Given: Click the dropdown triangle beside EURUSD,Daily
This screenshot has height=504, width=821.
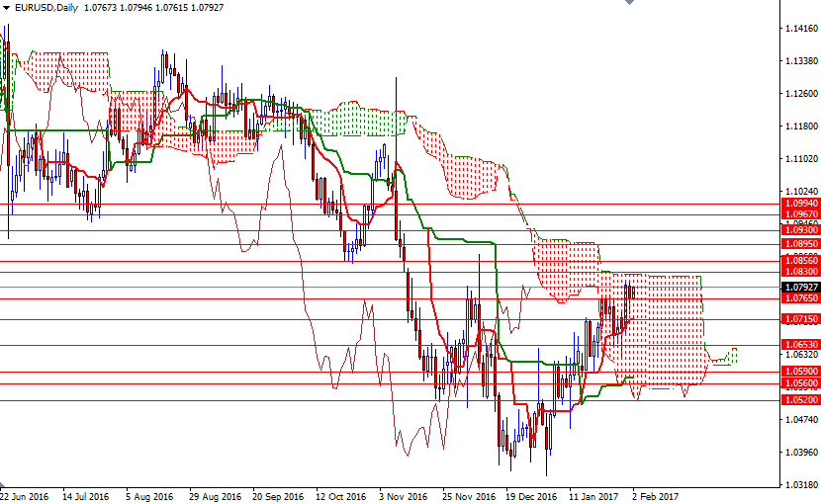Looking at the screenshot, I should point(6,8).
